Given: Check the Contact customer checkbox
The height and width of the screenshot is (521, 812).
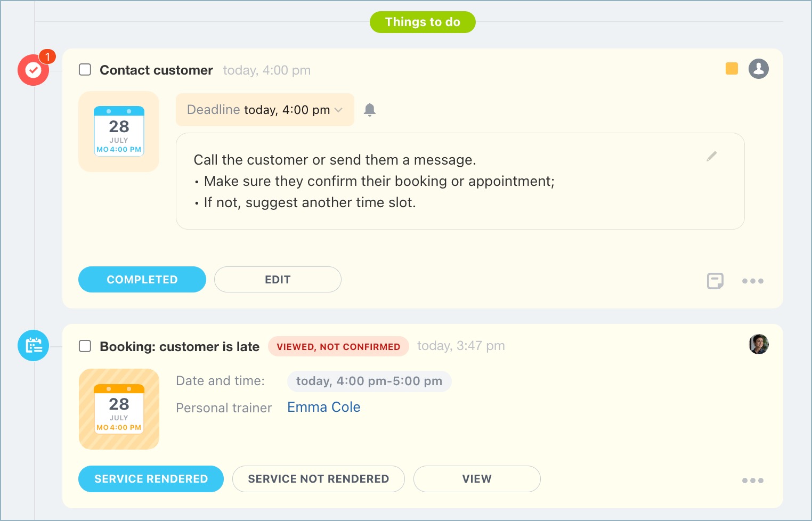Looking at the screenshot, I should (85, 70).
